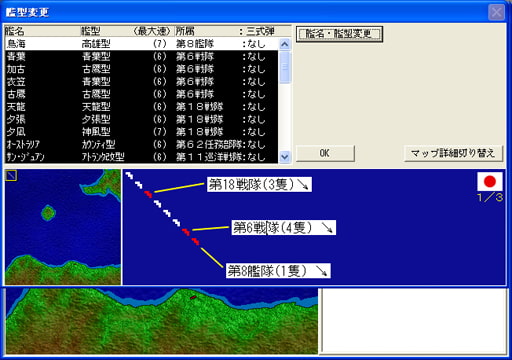Click the ship list scroll up arrow
This screenshot has width=512, height=360.
(x=285, y=44)
